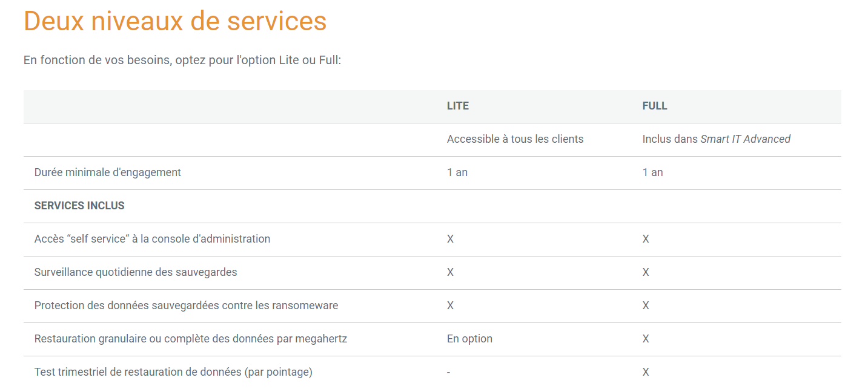Click "1 an" in the LITE column
Screen dimensions: 868x389
pos(457,172)
